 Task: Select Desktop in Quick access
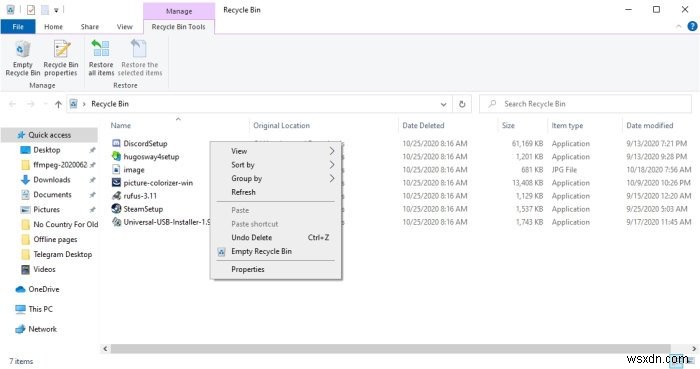click(x=47, y=150)
